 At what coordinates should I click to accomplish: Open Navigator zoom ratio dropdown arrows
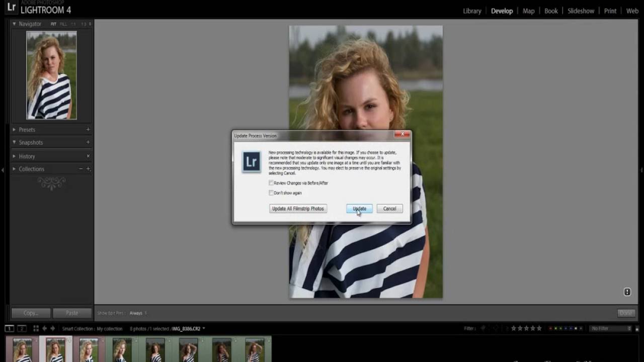90,24
